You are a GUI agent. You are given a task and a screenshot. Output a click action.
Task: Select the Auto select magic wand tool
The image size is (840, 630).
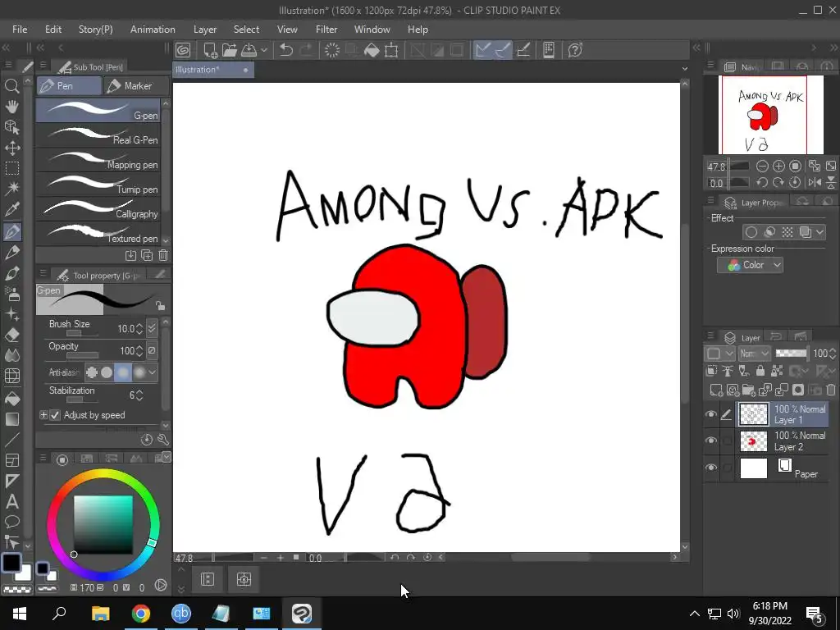coord(11,189)
